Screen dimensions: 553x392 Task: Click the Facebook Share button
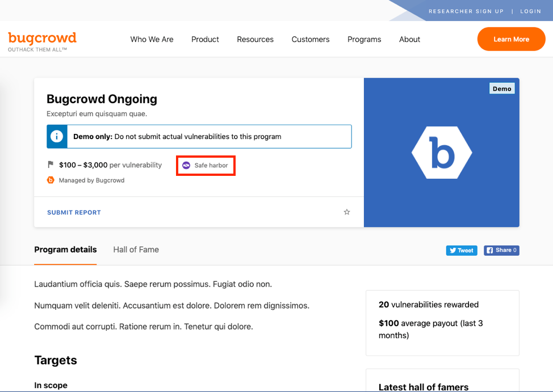[x=501, y=250]
